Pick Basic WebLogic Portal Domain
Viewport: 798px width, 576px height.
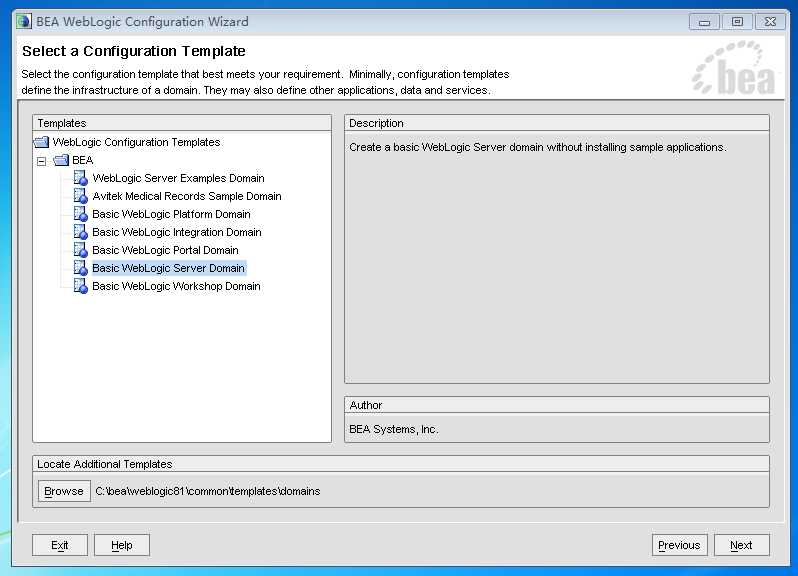point(165,250)
